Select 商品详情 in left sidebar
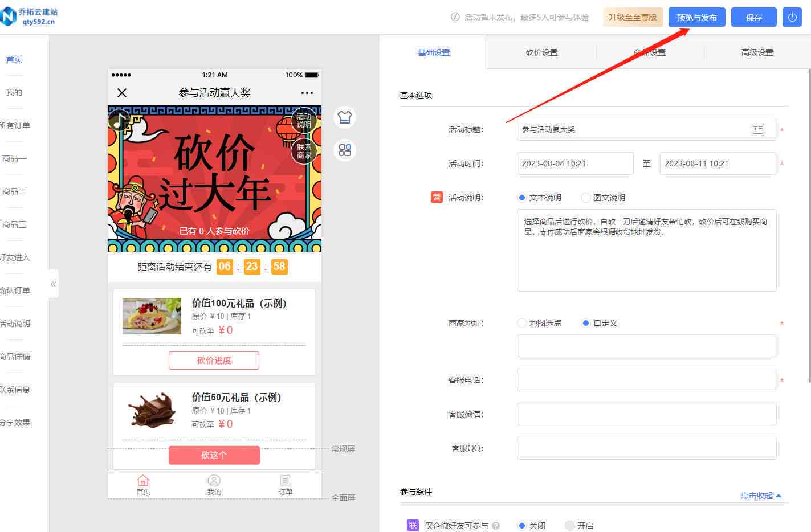Screen dimensions: 811x532 coord(15,357)
